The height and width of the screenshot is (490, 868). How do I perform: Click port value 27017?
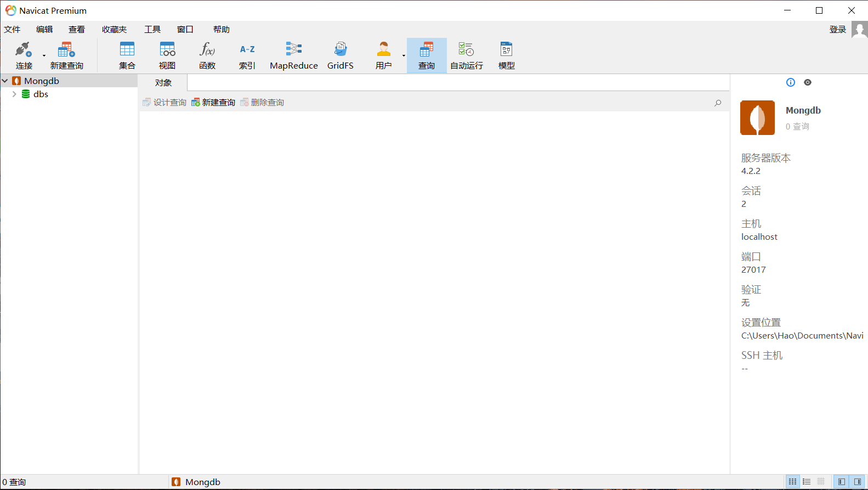[x=753, y=270]
